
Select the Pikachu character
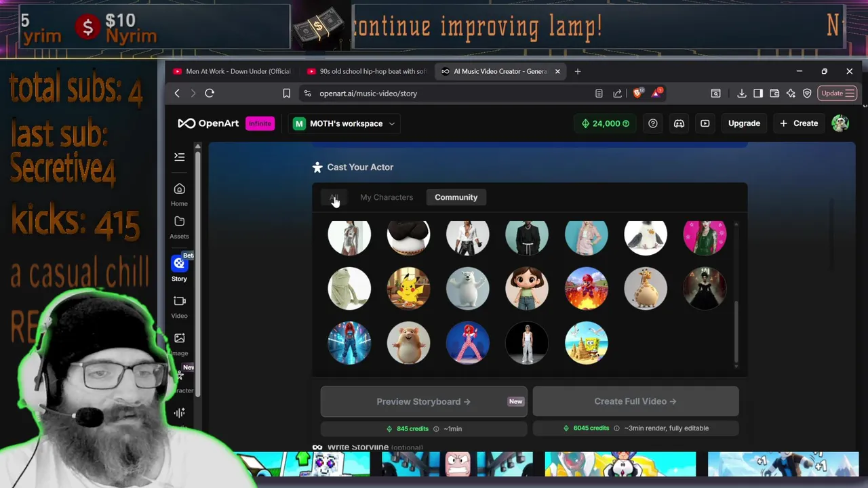[408, 288]
